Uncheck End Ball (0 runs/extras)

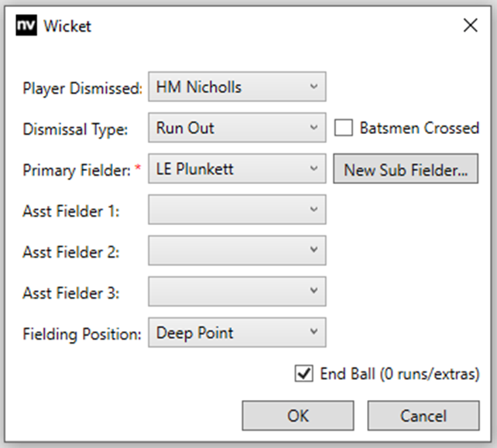303,374
